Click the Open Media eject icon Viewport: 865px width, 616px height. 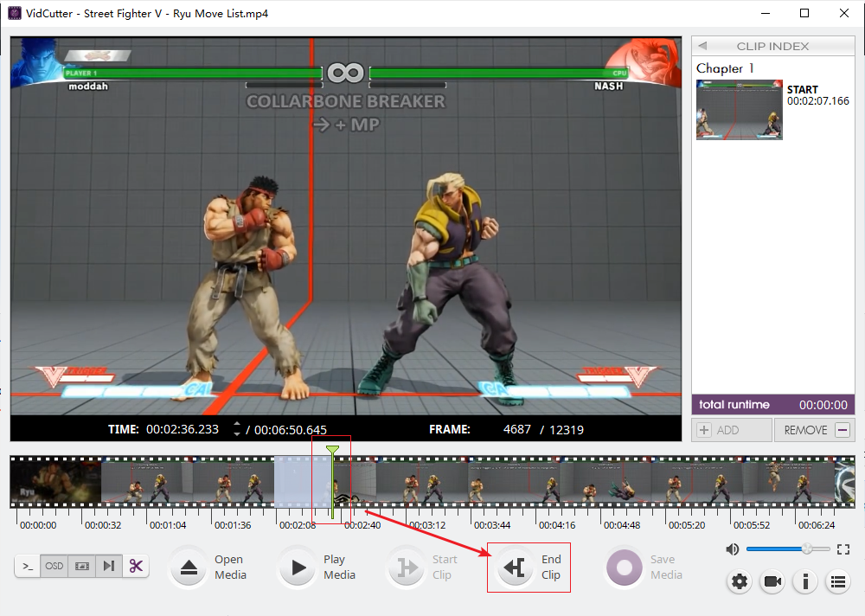[x=189, y=568]
